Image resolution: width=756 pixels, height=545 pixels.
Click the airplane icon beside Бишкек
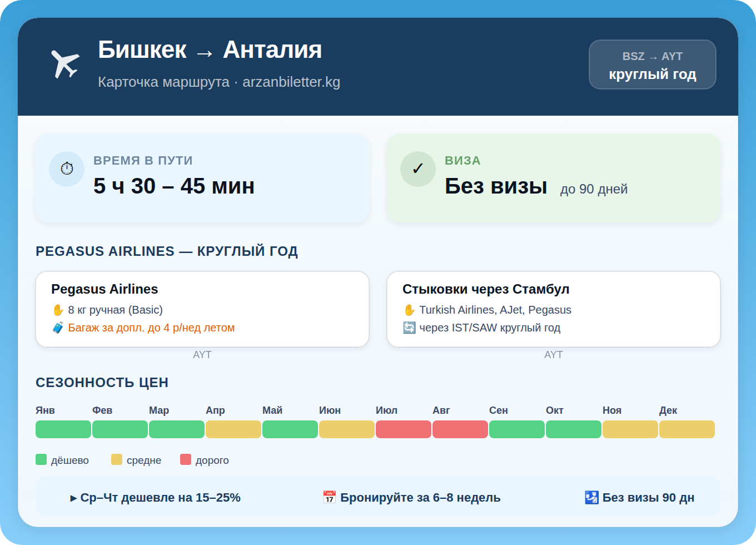(x=65, y=62)
